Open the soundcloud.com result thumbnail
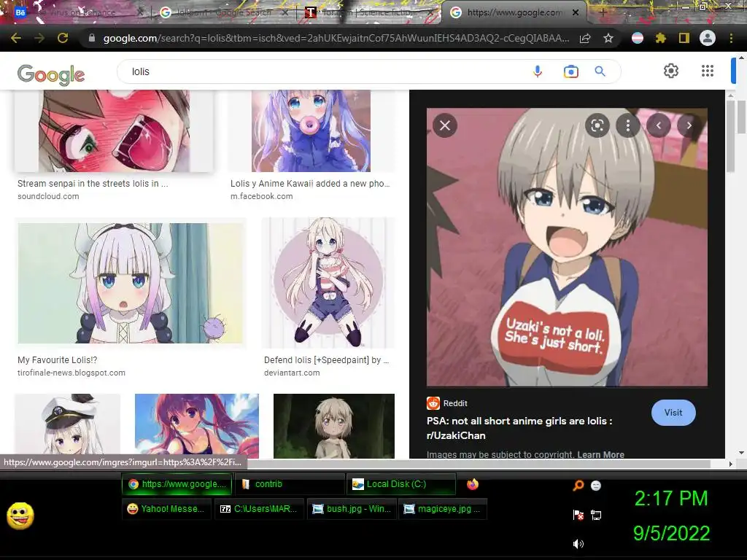Viewport: 747px width, 560px height. (x=114, y=131)
